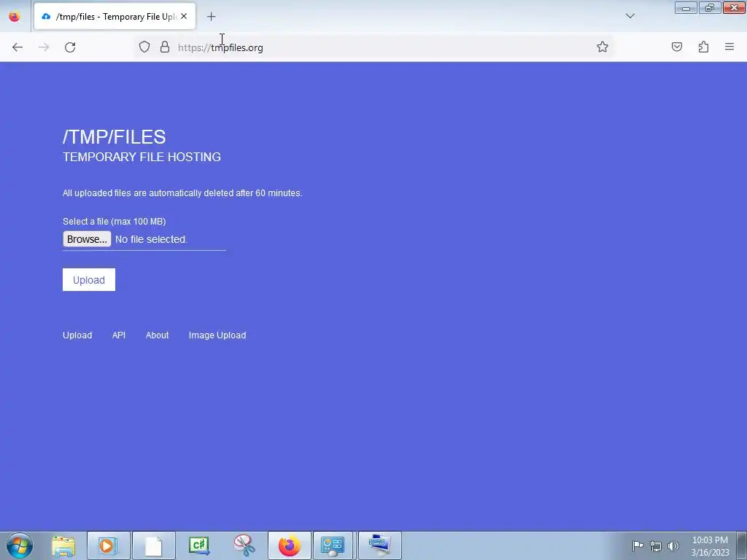Screen dimensions: 747x560
Task: Launch Windows Media Player from taskbar
Action: pos(108,545)
